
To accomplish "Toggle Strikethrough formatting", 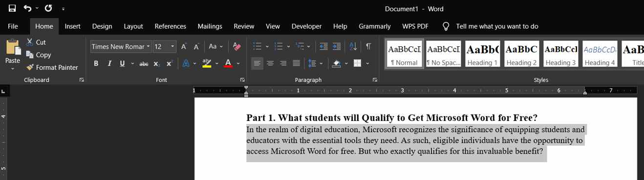I will point(144,63).
